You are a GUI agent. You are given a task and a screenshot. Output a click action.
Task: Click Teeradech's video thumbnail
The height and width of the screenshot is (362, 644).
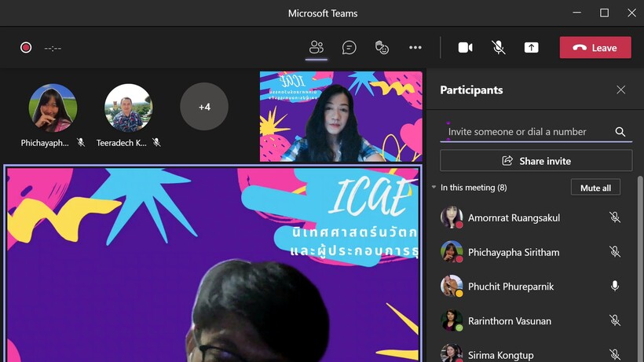pyautogui.click(x=128, y=108)
